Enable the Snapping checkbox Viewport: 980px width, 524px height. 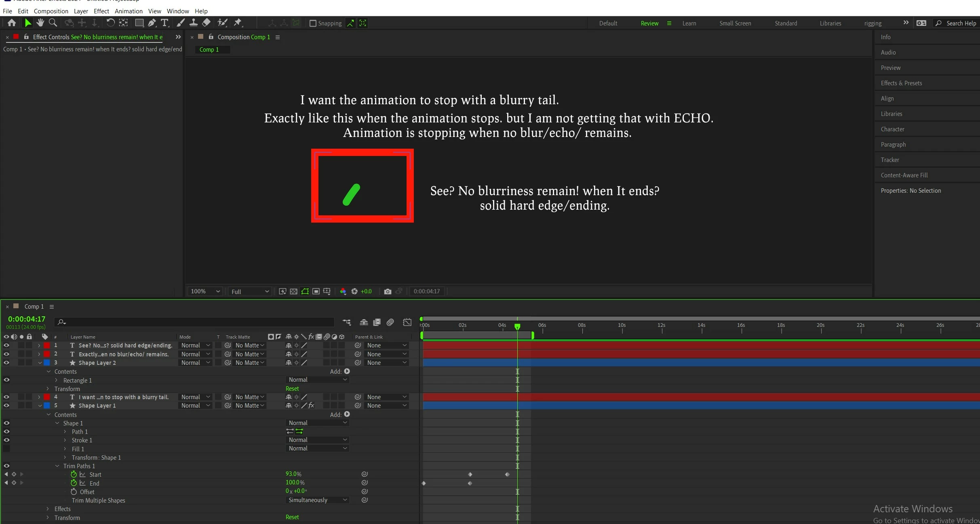(x=313, y=23)
